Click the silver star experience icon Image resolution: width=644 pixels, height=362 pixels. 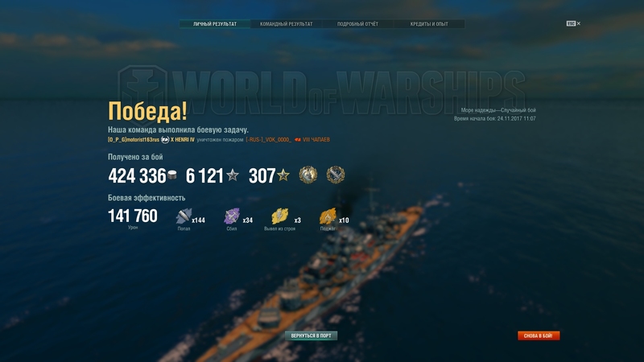pyautogui.click(x=233, y=175)
